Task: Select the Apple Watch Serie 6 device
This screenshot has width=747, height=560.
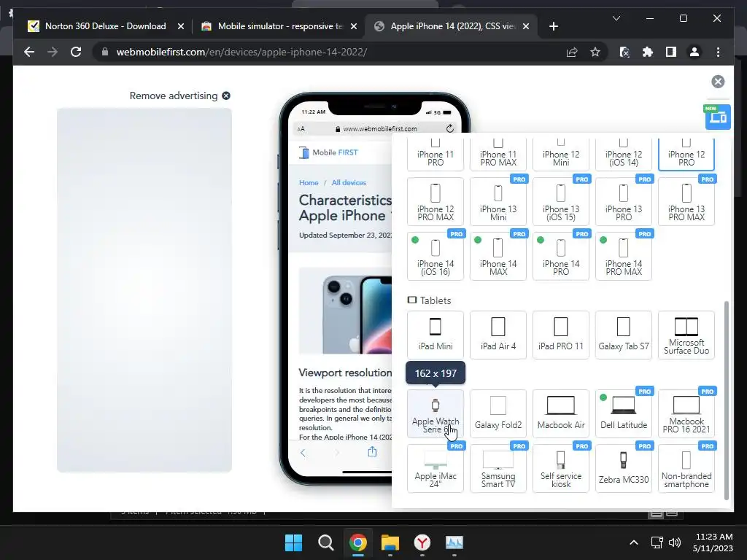Action: pos(436,413)
